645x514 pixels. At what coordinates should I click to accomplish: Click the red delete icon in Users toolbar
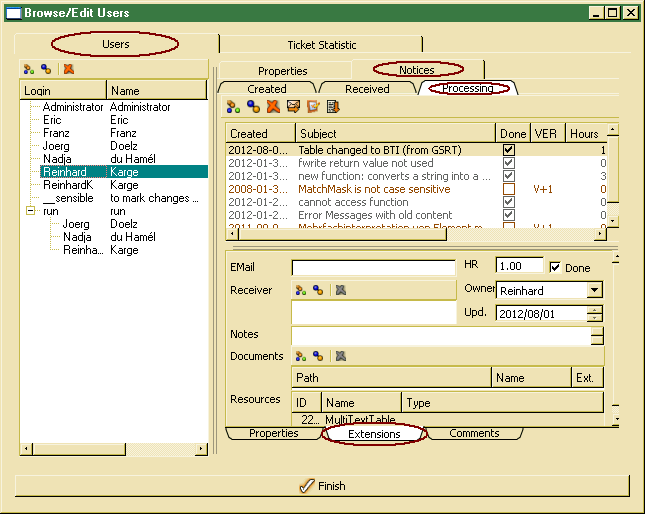click(x=68, y=70)
